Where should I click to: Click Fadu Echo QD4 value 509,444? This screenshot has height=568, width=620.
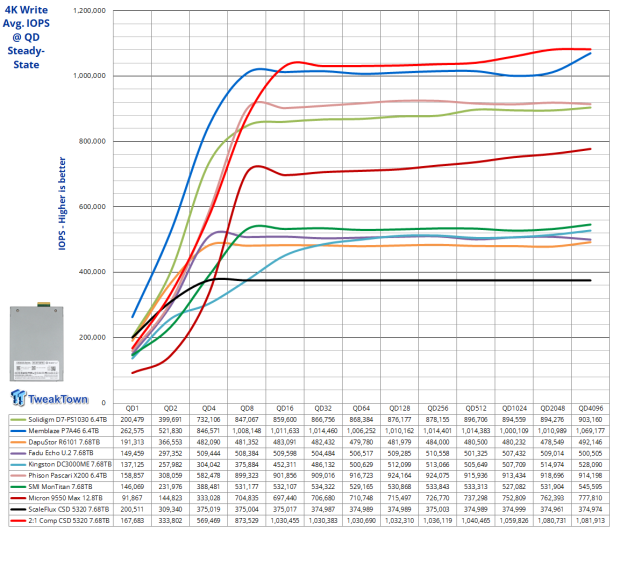[209, 453]
